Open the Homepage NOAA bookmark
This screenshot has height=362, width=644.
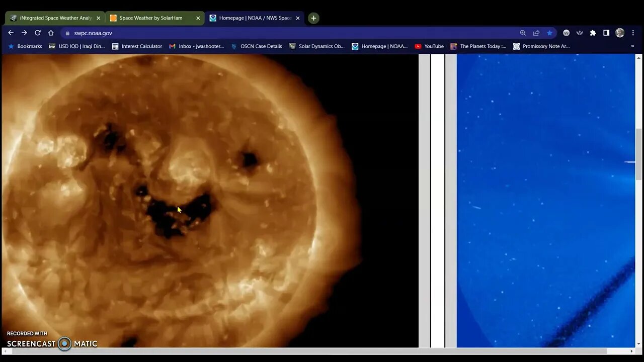380,46
